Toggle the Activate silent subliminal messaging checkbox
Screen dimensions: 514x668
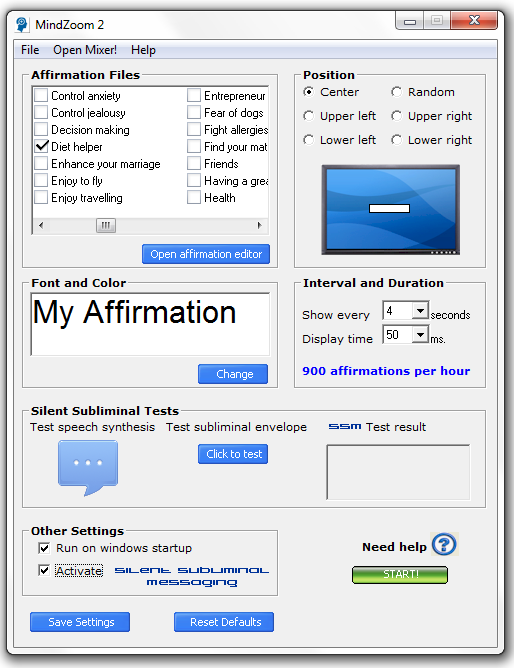click(44, 570)
